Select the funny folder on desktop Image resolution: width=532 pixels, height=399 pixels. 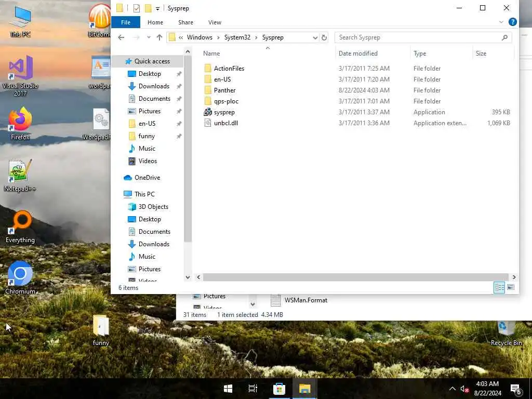pyautogui.click(x=101, y=330)
